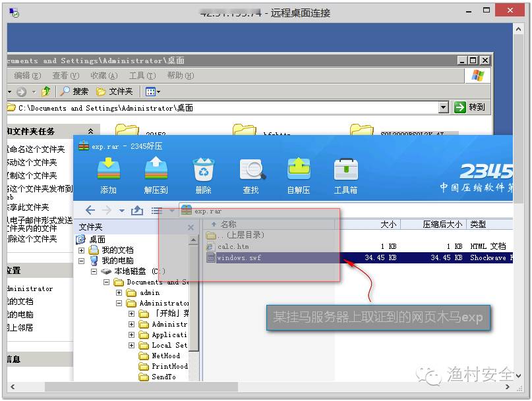Go back with 2345好压 back arrow
Viewport: 532px width, 401px height.
click(x=90, y=211)
